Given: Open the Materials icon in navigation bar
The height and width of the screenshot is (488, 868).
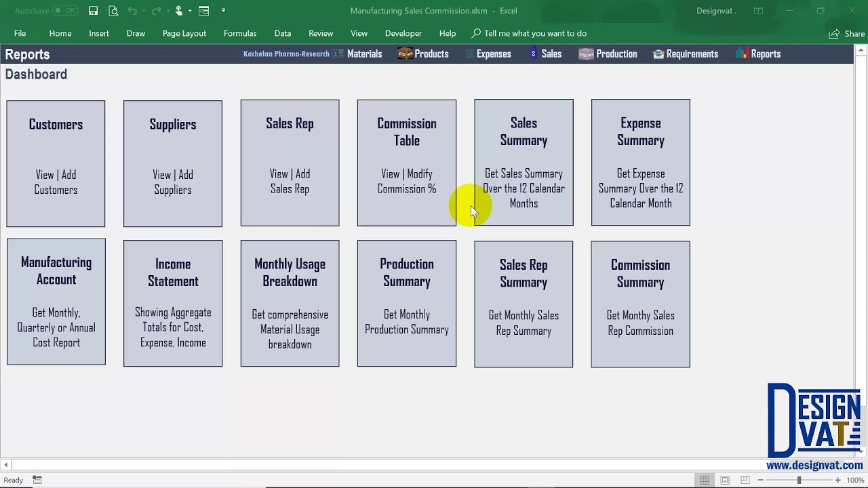Looking at the screenshot, I should click(338, 54).
